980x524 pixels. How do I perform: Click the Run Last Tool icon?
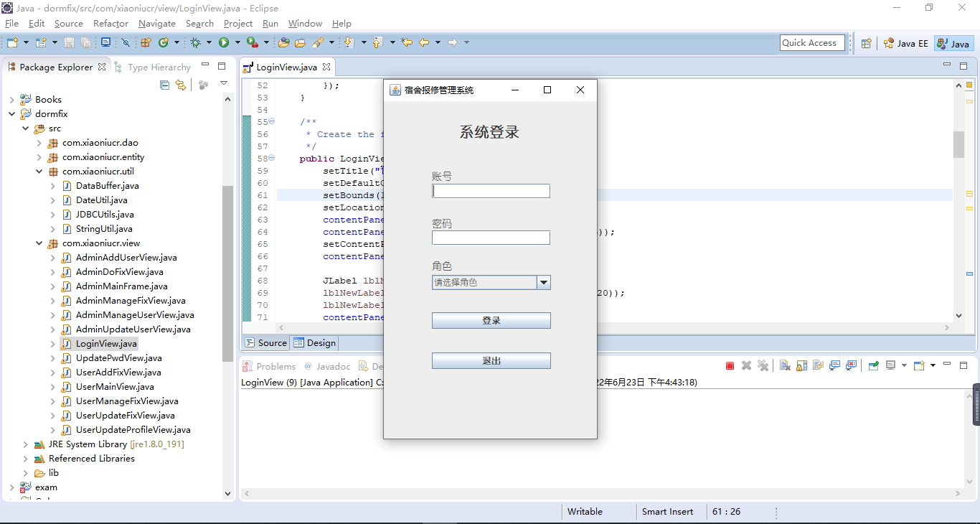click(253, 42)
